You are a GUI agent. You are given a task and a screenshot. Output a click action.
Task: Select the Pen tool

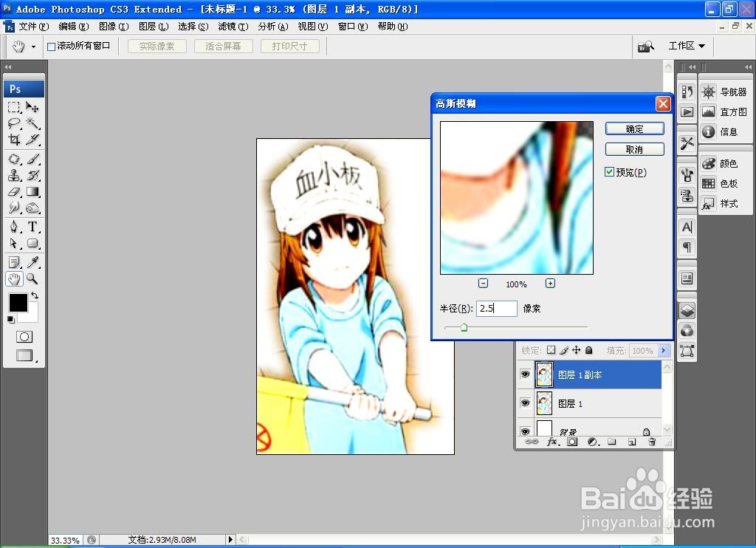14,227
